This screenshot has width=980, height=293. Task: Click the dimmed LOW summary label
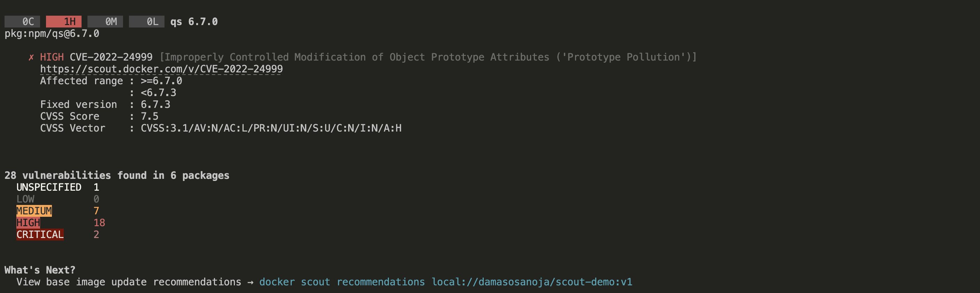pyautogui.click(x=25, y=199)
